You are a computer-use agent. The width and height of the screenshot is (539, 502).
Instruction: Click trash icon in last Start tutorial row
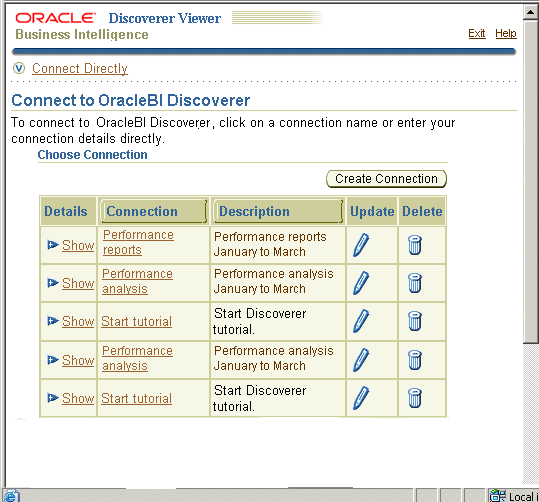[415, 398]
